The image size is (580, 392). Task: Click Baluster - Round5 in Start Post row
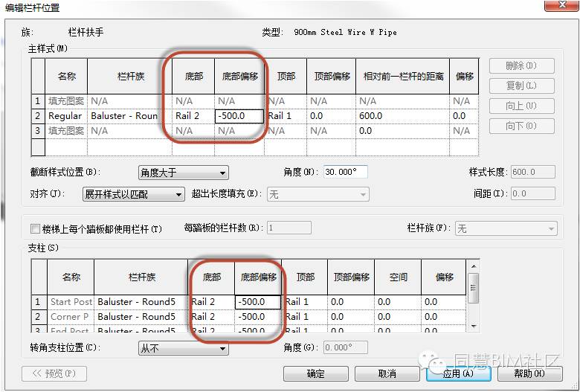pyautogui.click(x=141, y=302)
